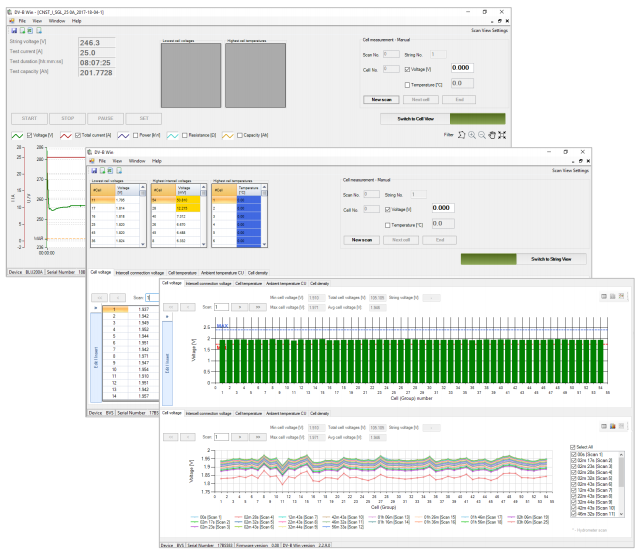Click Scan number field above bar chart
The height and width of the screenshot is (551, 644).
[x=221, y=307]
